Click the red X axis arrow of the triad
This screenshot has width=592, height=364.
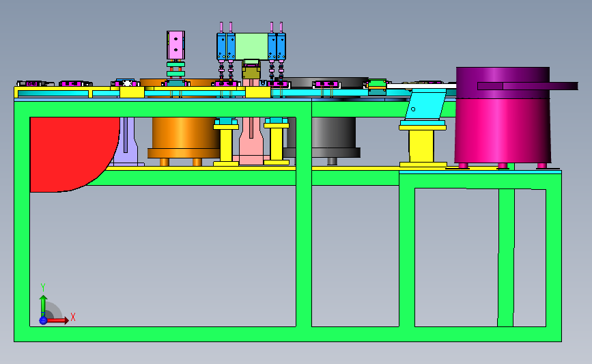pyautogui.click(x=57, y=320)
